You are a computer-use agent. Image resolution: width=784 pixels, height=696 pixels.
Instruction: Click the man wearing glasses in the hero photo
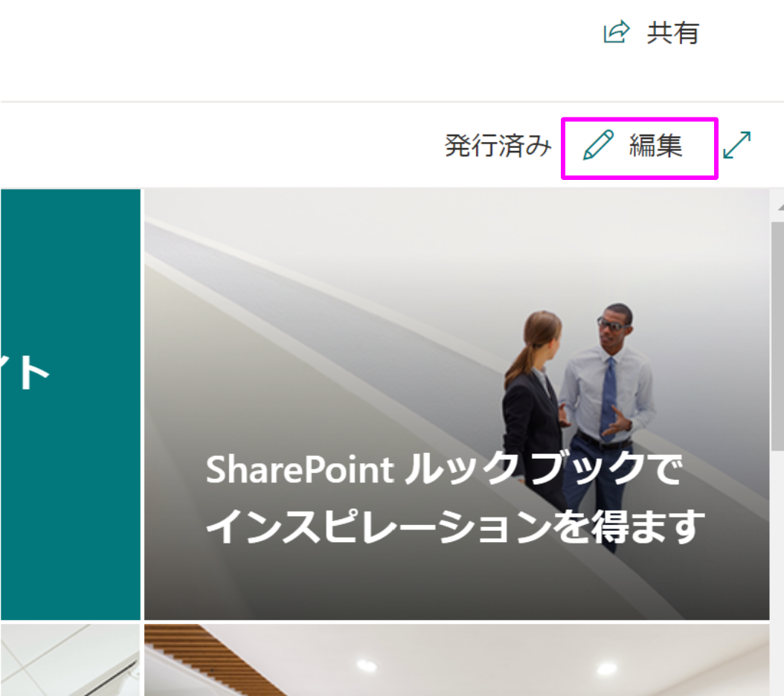point(608,400)
